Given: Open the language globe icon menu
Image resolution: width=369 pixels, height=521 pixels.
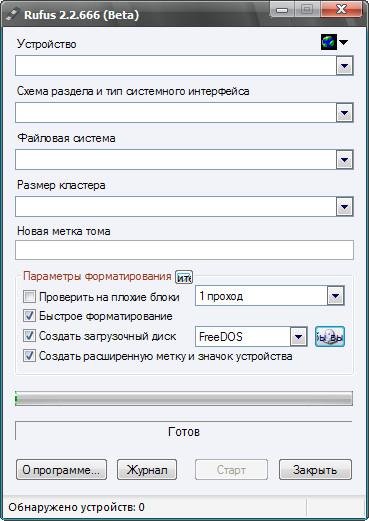Looking at the screenshot, I should [x=334, y=42].
